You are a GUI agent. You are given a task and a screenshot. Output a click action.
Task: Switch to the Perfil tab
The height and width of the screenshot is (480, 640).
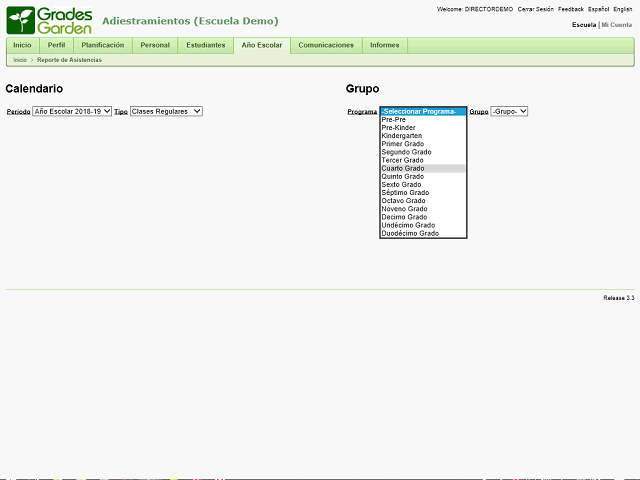pyautogui.click(x=56, y=45)
